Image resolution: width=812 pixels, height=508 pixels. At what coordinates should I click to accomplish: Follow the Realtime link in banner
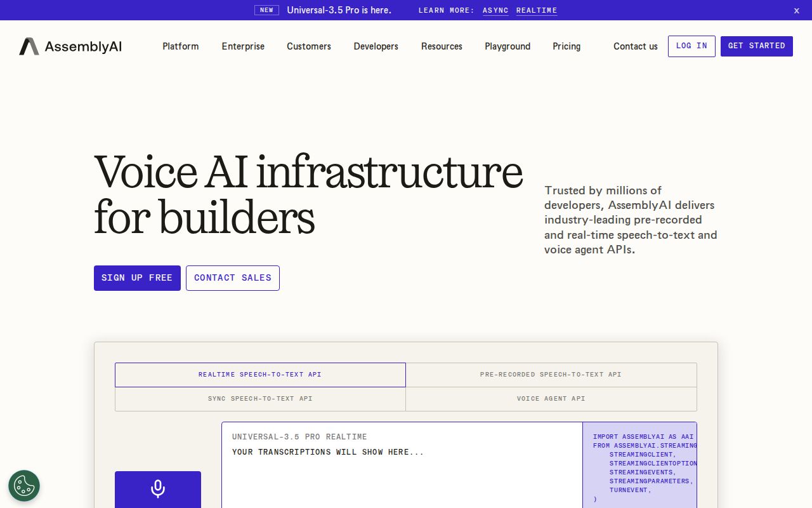pos(537,11)
